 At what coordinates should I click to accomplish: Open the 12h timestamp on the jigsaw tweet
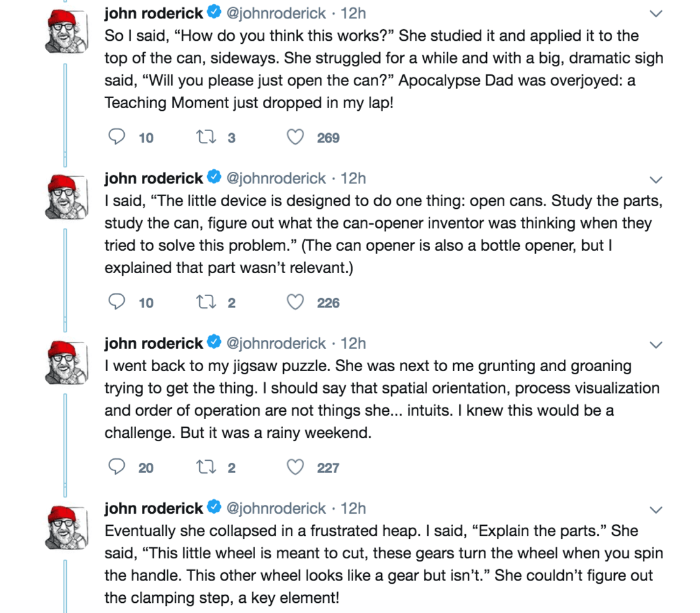353,343
